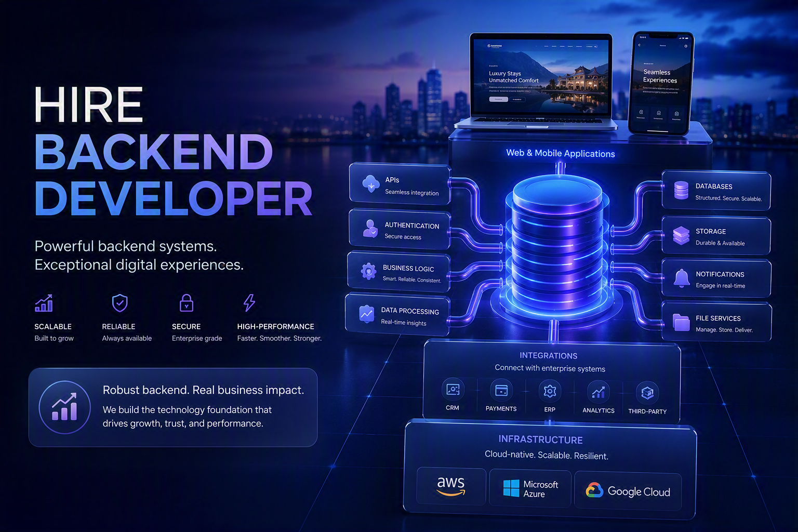Open the Data Processing chart icon
Screen dimensions: 798x532
pyautogui.click(x=367, y=313)
